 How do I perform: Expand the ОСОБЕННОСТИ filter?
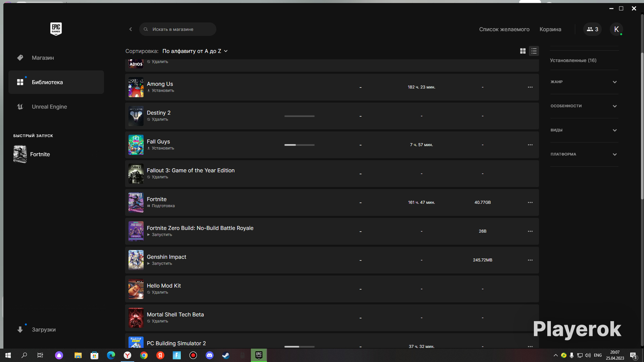pyautogui.click(x=584, y=106)
